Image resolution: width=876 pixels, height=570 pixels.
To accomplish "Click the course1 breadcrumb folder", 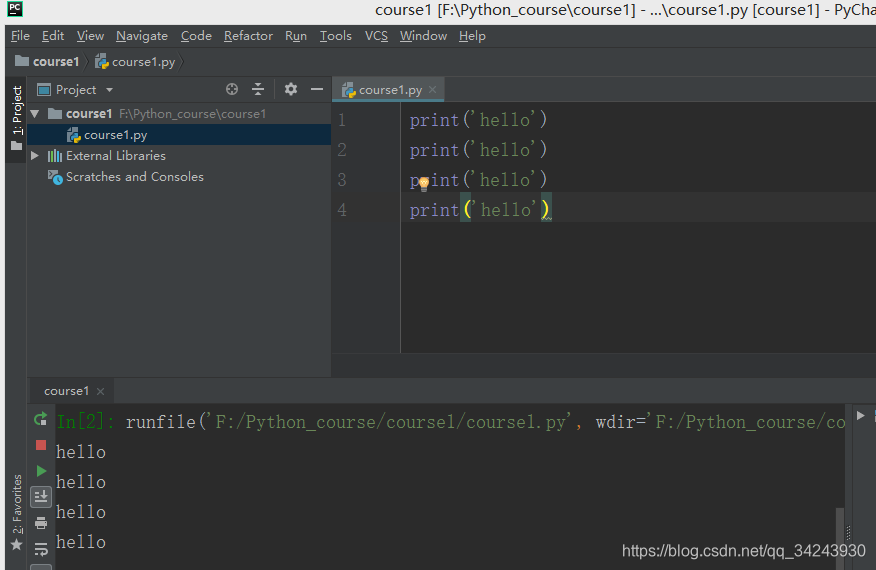I will (47, 61).
